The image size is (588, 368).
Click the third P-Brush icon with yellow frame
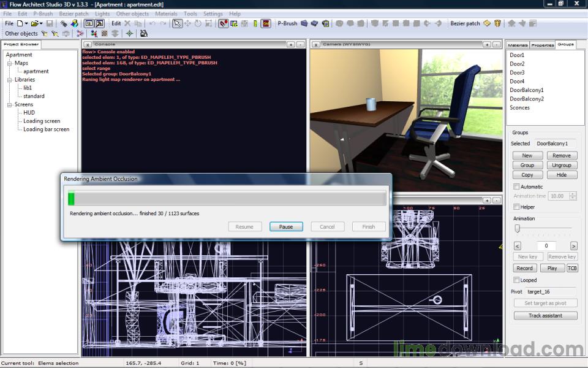(x=325, y=23)
